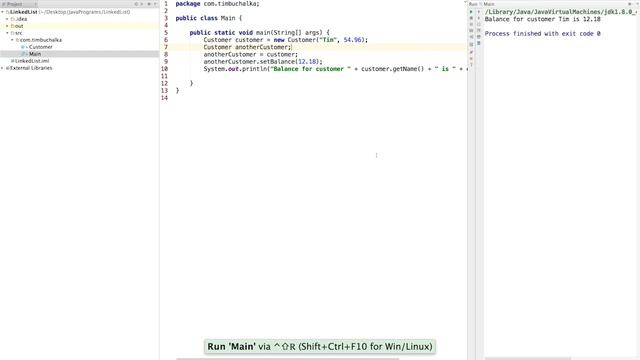Screen dimensions: 640x360
Task: Select the Customer class in project tree
Action: 40,47
